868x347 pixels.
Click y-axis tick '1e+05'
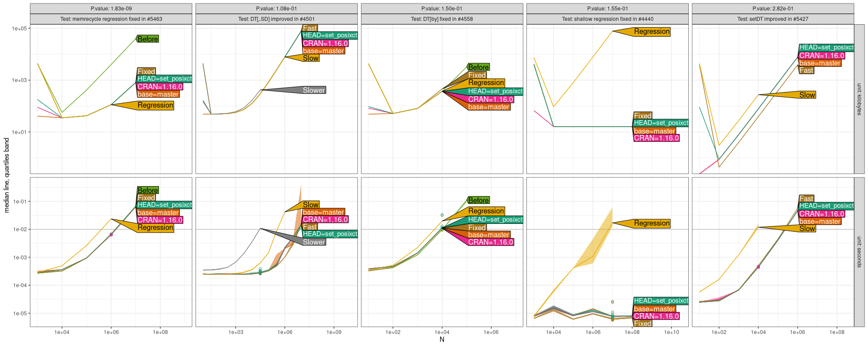tap(20, 29)
